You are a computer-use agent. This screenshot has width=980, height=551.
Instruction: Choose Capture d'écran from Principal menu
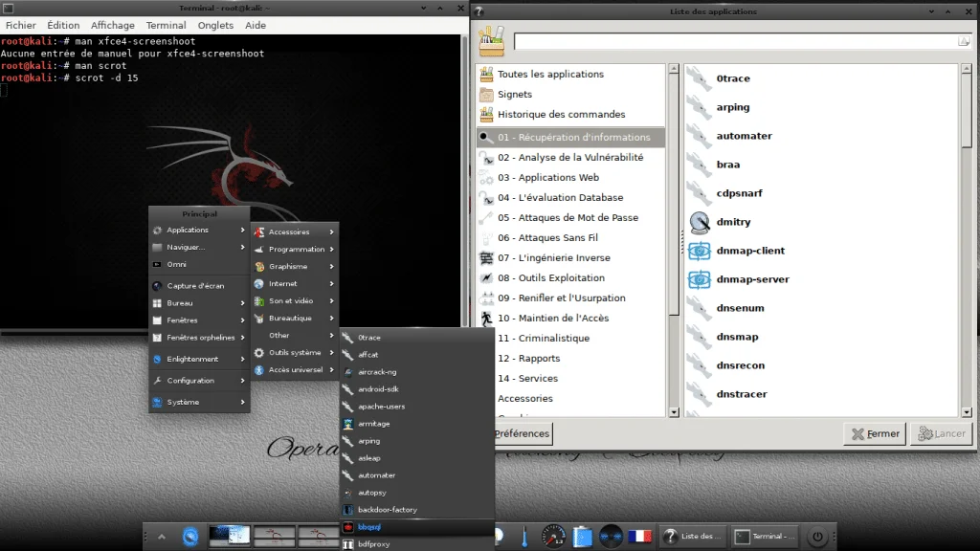(199, 286)
